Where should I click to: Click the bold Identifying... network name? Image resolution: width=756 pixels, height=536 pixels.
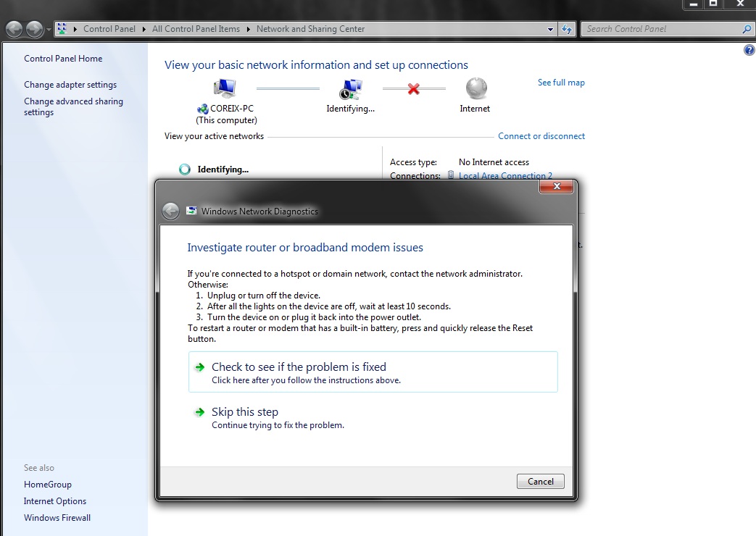tap(223, 169)
